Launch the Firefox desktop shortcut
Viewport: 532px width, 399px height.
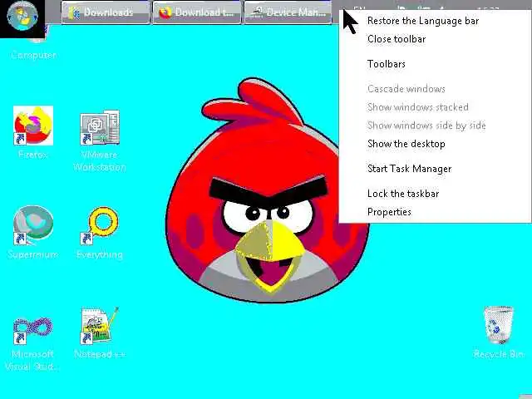[x=33, y=126]
